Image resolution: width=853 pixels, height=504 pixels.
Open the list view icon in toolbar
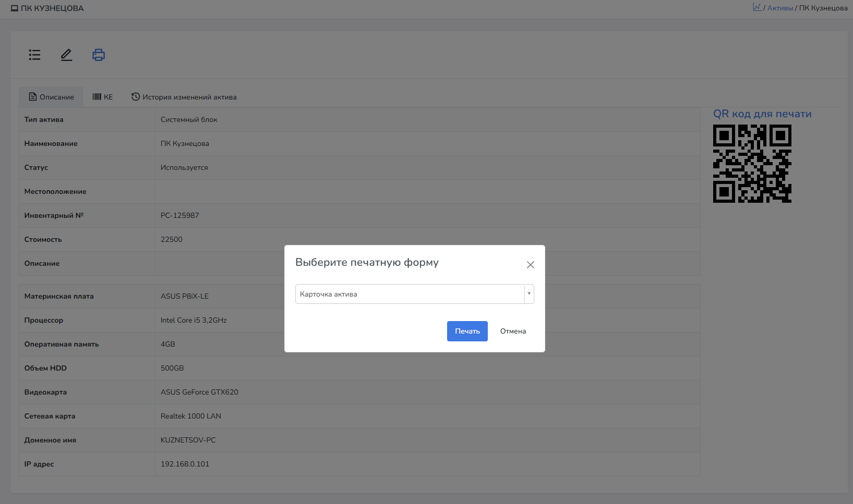[34, 55]
